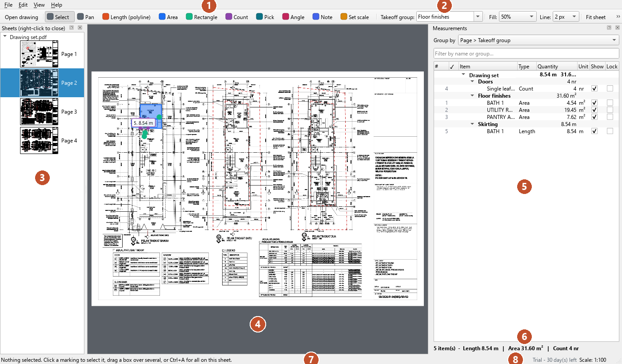Toggle Show for the UTILITY area row
This screenshot has width=622, height=364.
pos(594,110)
